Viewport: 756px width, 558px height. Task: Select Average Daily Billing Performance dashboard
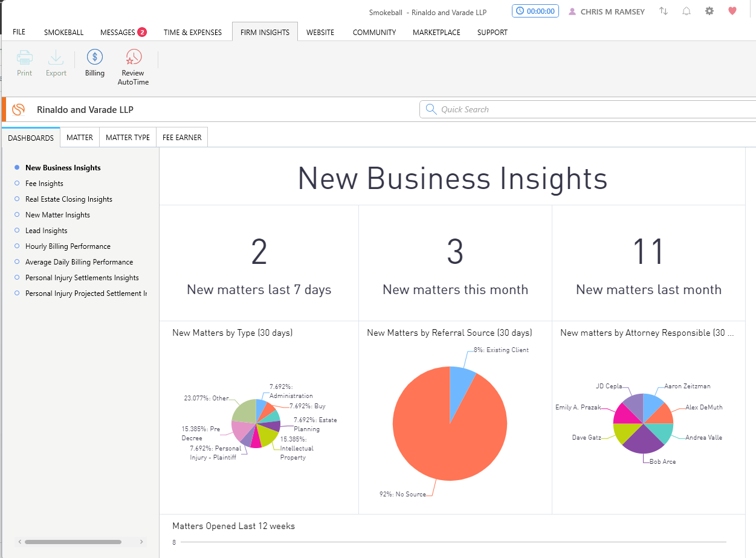pyautogui.click(x=79, y=262)
